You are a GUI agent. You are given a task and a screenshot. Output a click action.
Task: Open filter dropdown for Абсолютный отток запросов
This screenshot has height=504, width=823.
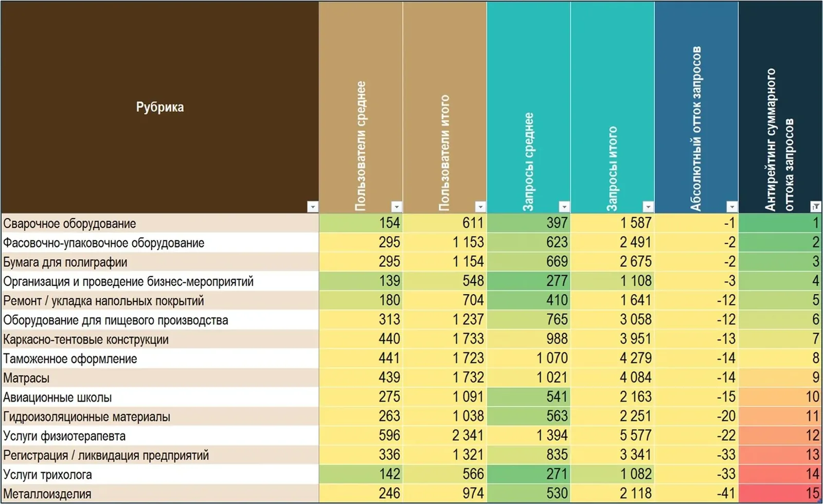[731, 207]
